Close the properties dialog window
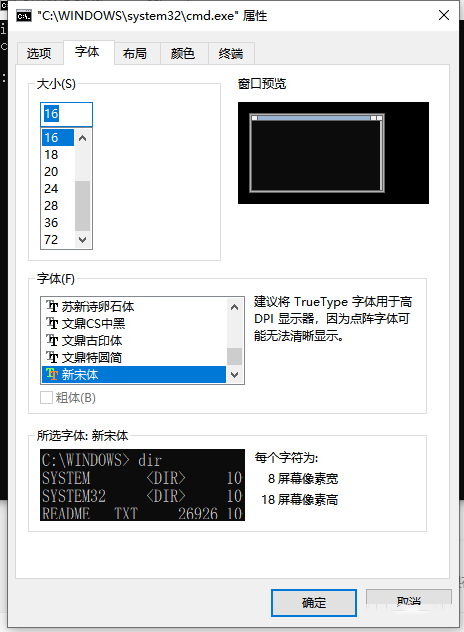Viewport: 464px width, 632px height. coord(444,15)
